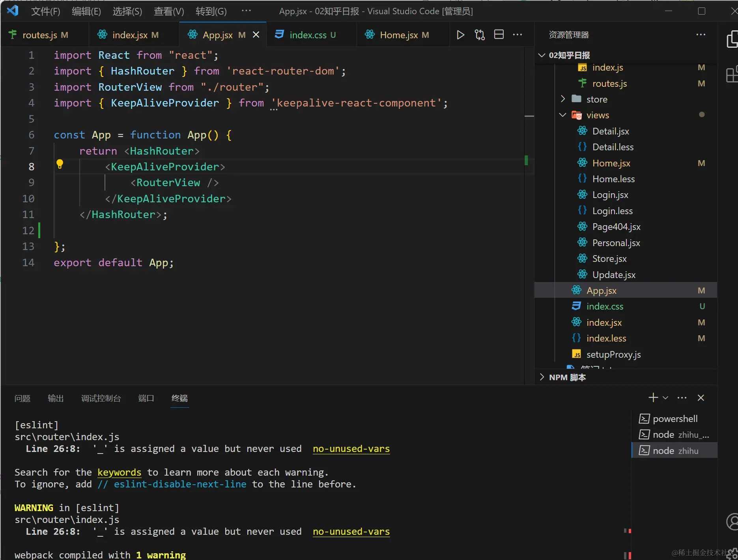Switch to the 输出 panel tab
The image size is (738, 560).
[x=55, y=398]
